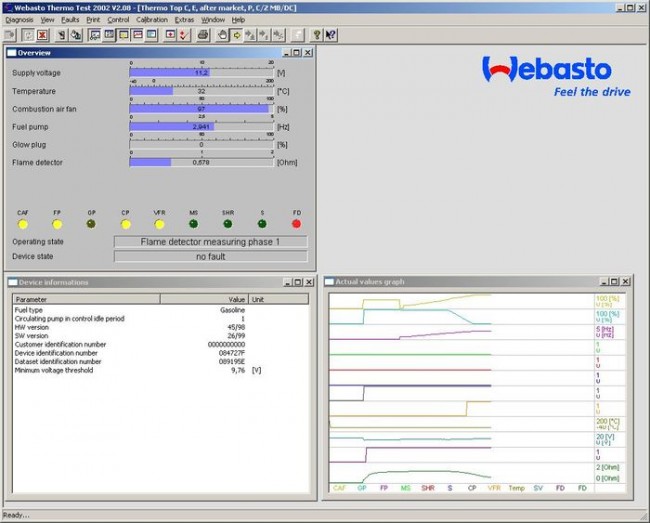
Task: Click the red-banded window toolbar icon
Action: 138,35
